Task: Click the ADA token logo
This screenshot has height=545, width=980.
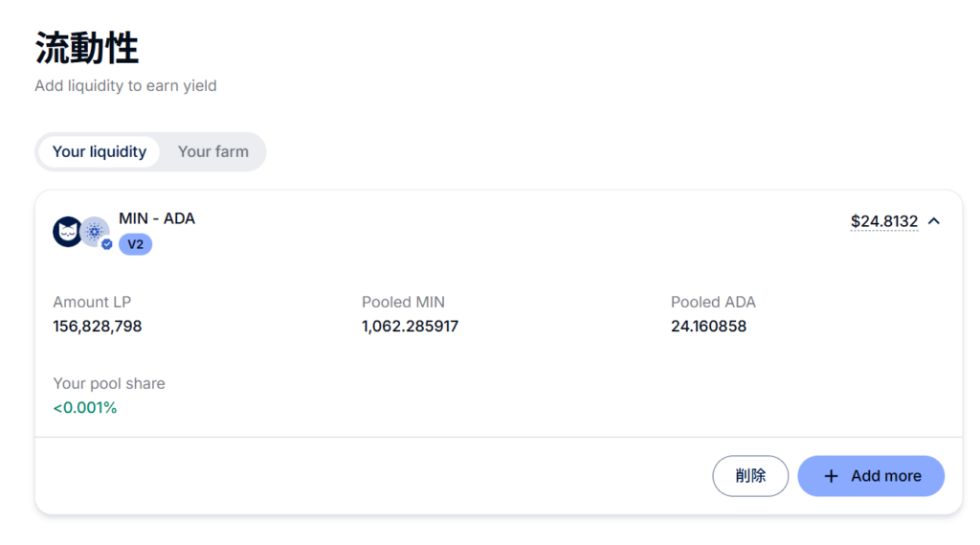Action: pos(94,231)
